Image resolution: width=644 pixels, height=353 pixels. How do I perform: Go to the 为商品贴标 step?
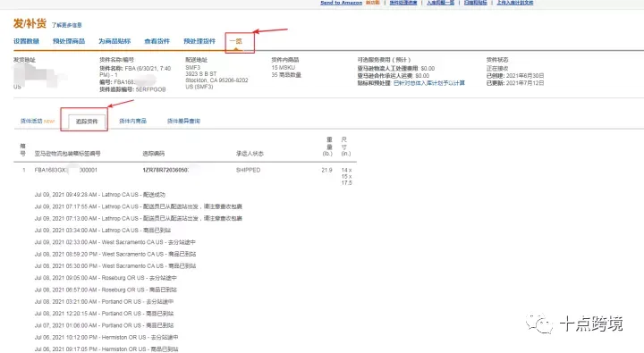pos(114,41)
